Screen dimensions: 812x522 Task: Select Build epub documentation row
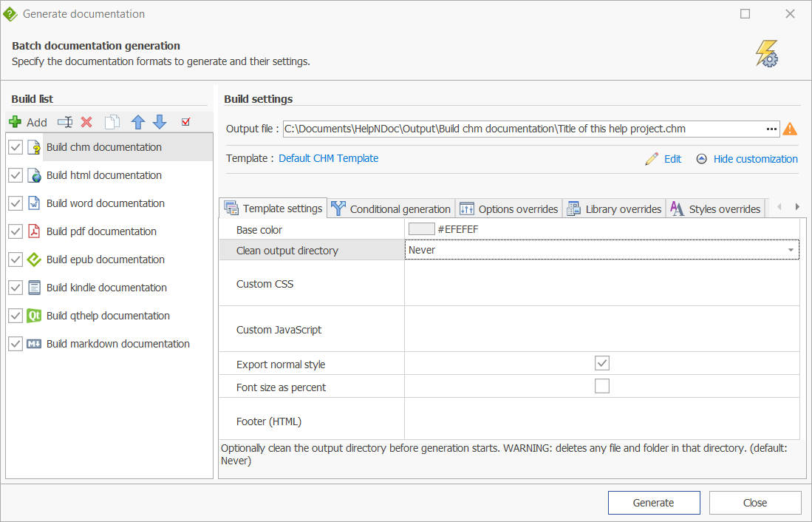click(x=110, y=260)
